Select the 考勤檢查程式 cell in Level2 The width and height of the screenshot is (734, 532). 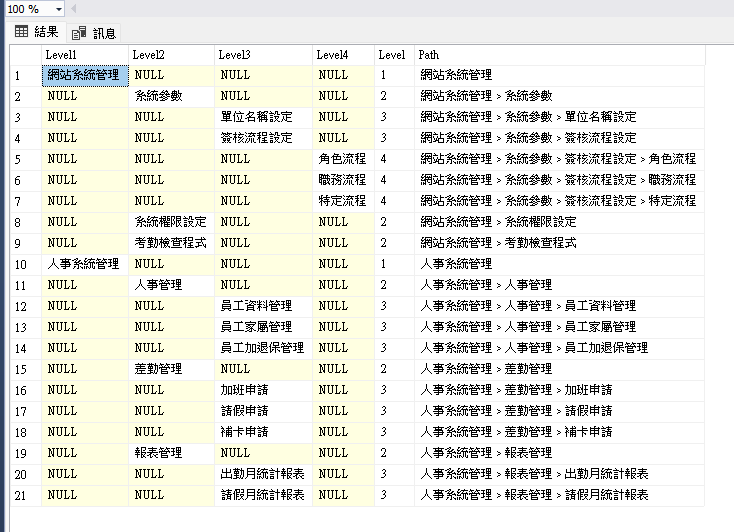point(171,243)
